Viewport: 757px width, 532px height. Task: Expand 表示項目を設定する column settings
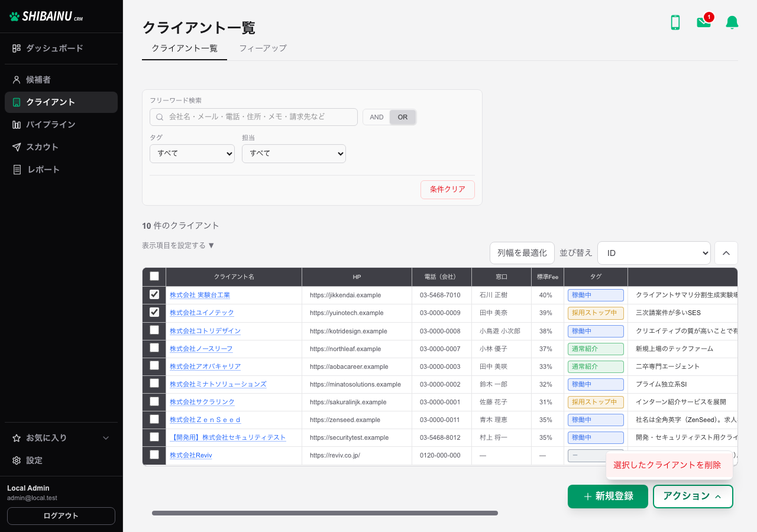[178, 245]
